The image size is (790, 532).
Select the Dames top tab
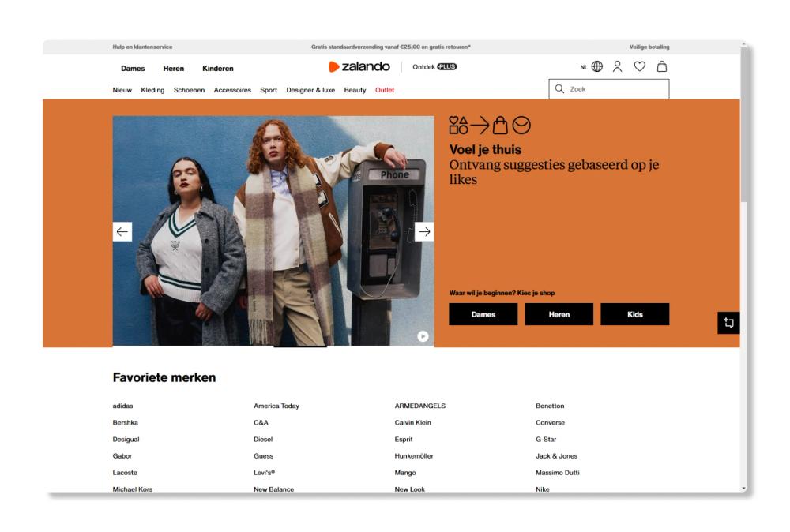[133, 69]
